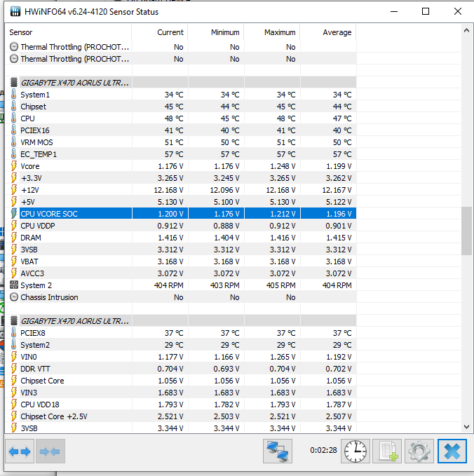Click chip icon of second GIGABYTE X470 header
Screen dimensions: 474x476
(x=13, y=320)
